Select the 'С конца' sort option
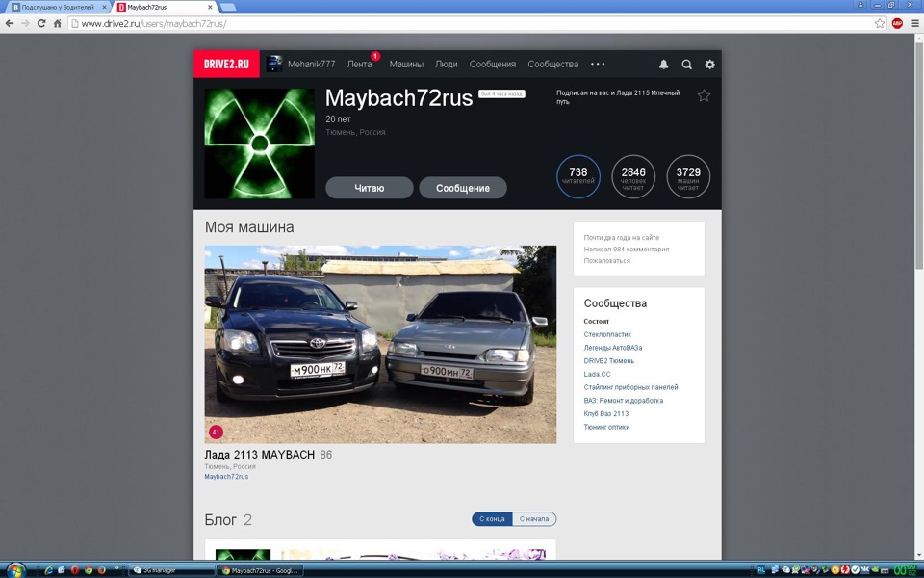The height and width of the screenshot is (578, 924). (492, 519)
